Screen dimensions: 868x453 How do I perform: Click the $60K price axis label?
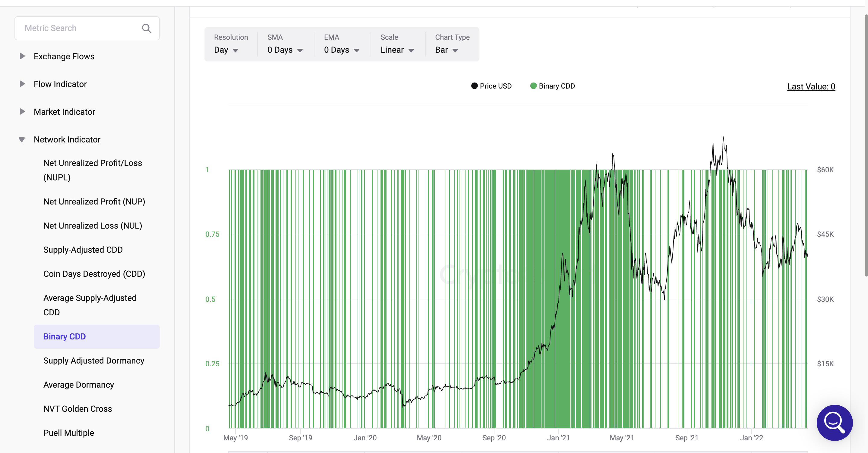tap(825, 170)
